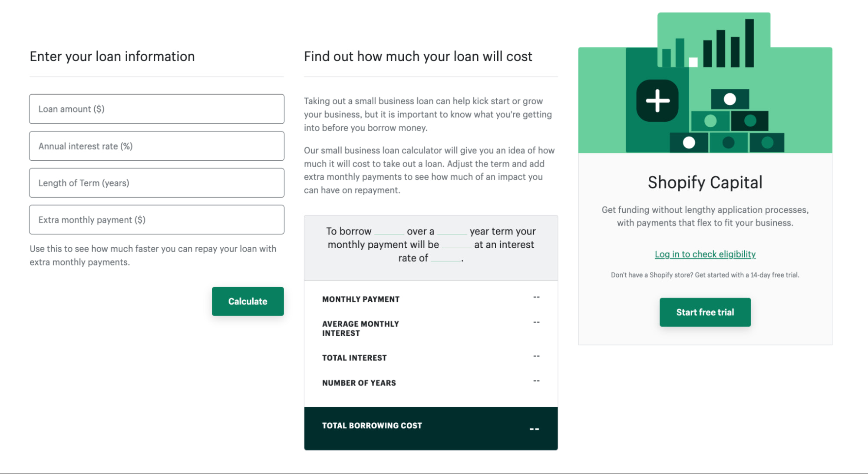
Task: Click the Average Monthly Interest row
Action: (x=430, y=328)
